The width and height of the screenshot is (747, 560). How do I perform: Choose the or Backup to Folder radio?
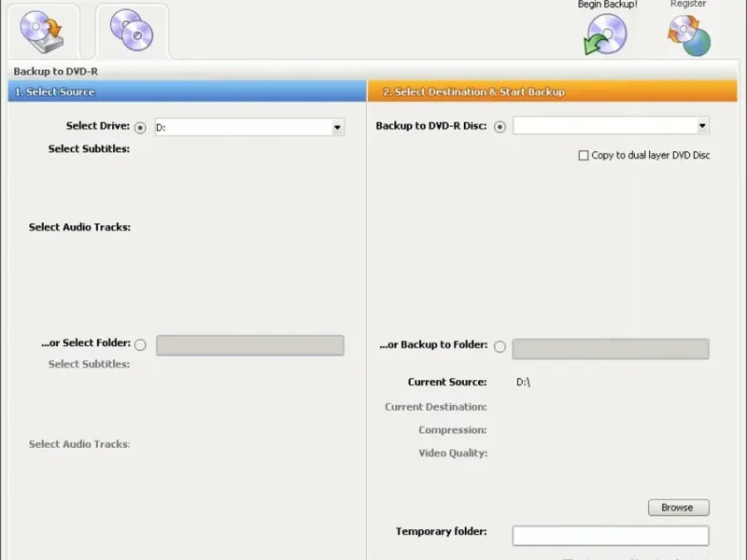(500, 346)
